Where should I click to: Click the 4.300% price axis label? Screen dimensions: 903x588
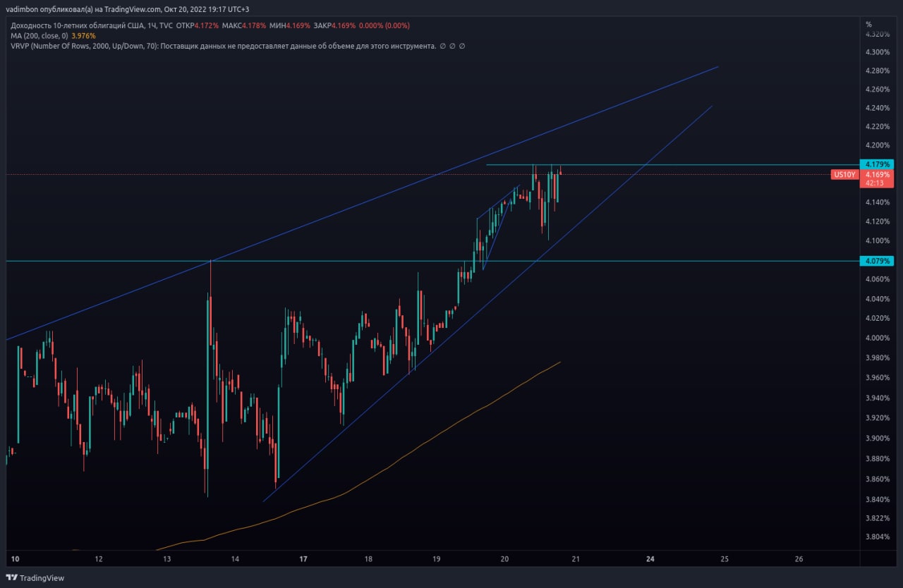[877, 52]
